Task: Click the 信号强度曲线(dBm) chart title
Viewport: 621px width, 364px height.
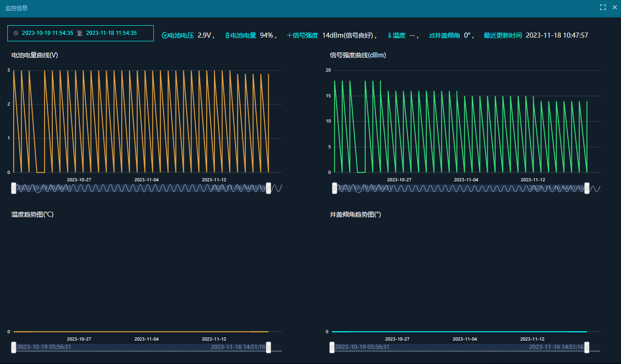Action: 358,55
